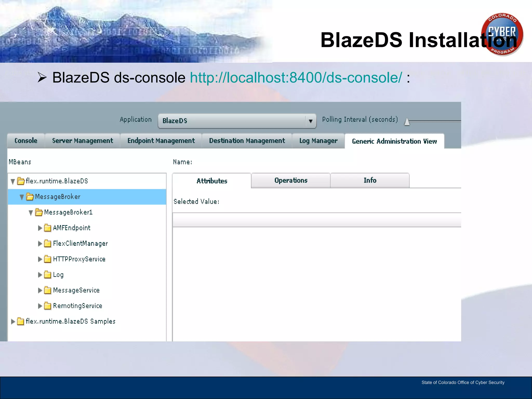
Task: Open the Info tab
Action: [370, 180]
